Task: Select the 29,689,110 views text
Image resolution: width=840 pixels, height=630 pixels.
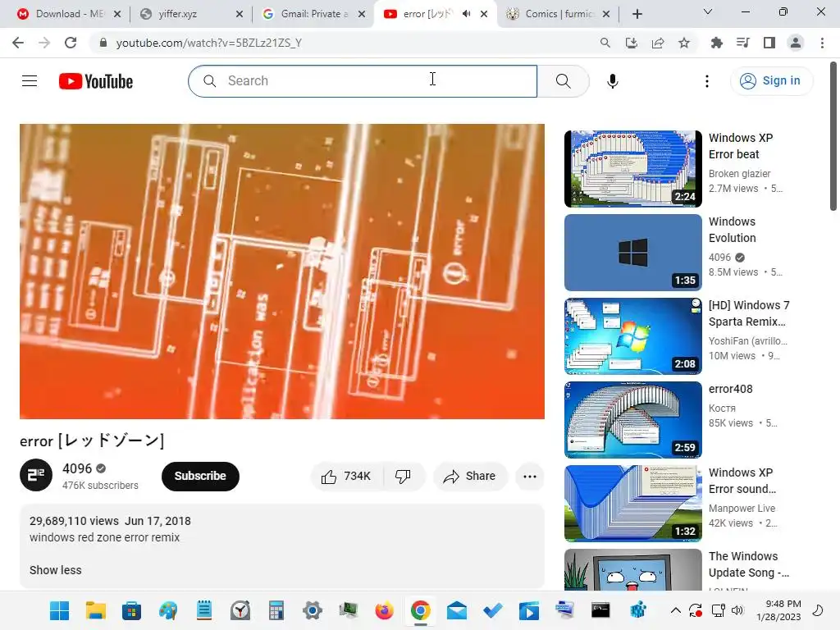Action: pyautogui.click(x=74, y=521)
